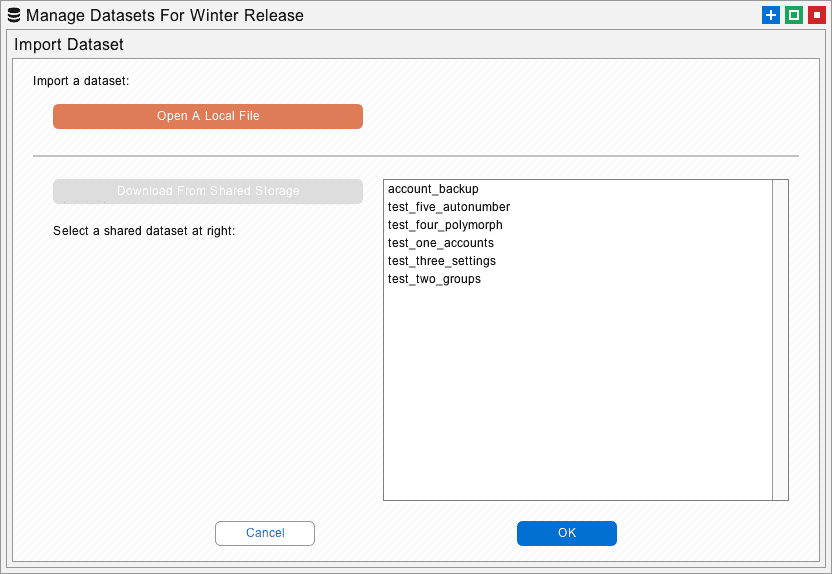Screen dimensions: 832x574
Task: Click the dataset list vertical scrollbar
Action: pos(780,340)
